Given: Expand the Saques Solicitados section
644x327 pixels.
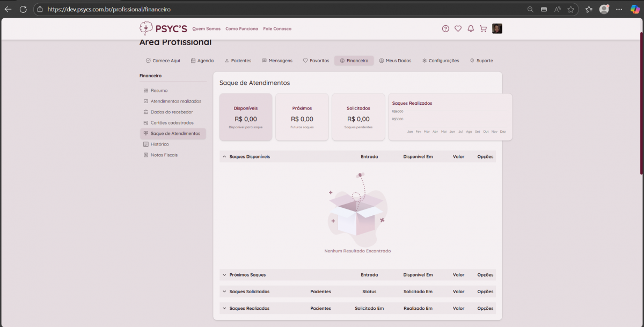Looking at the screenshot, I should (x=224, y=292).
